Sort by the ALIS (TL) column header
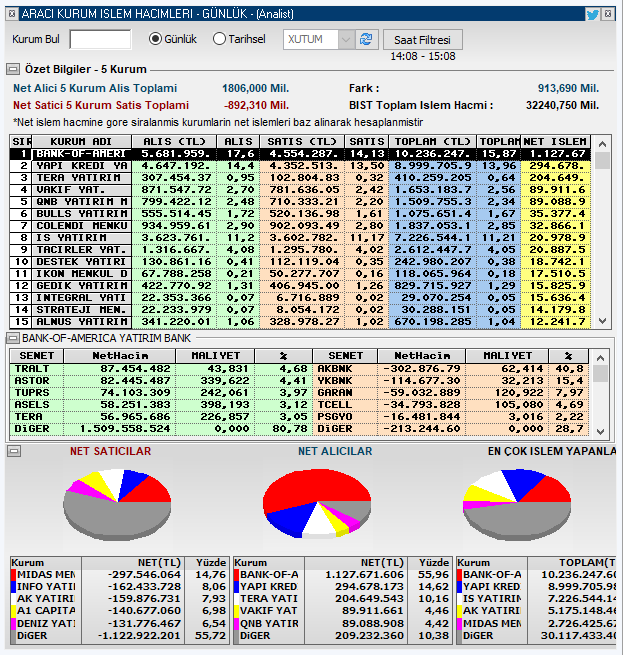The height and width of the screenshot is (655, 623). (174, 141)
